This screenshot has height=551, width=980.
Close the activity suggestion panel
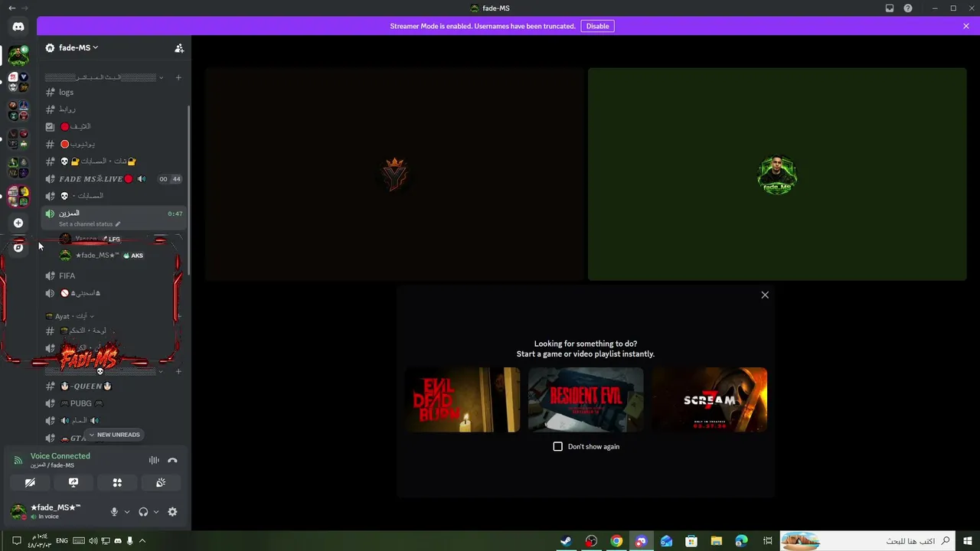tap(765, 295)
